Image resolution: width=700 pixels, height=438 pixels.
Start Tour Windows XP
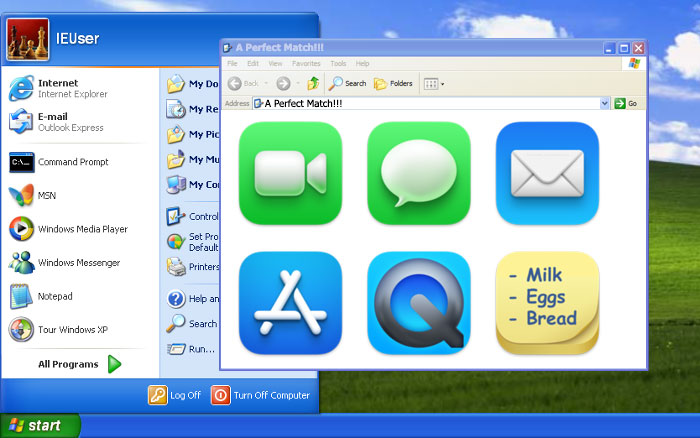tap(58, 330)
